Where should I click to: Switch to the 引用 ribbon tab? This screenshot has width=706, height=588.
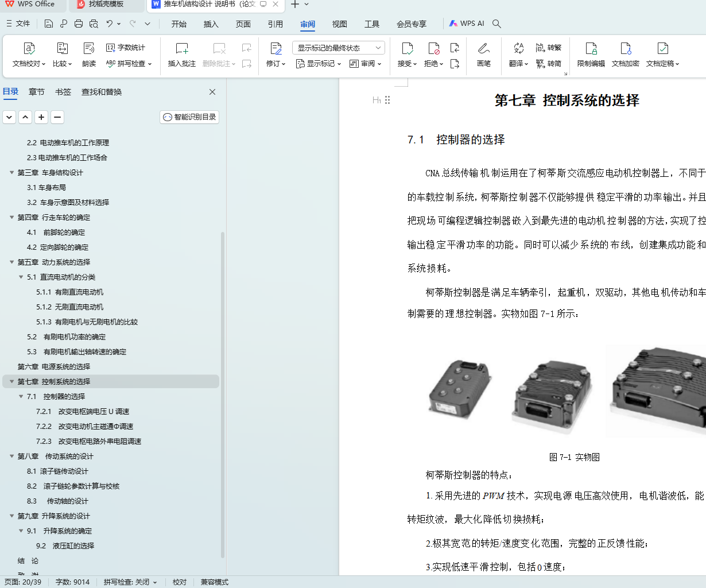pos(276,24)
